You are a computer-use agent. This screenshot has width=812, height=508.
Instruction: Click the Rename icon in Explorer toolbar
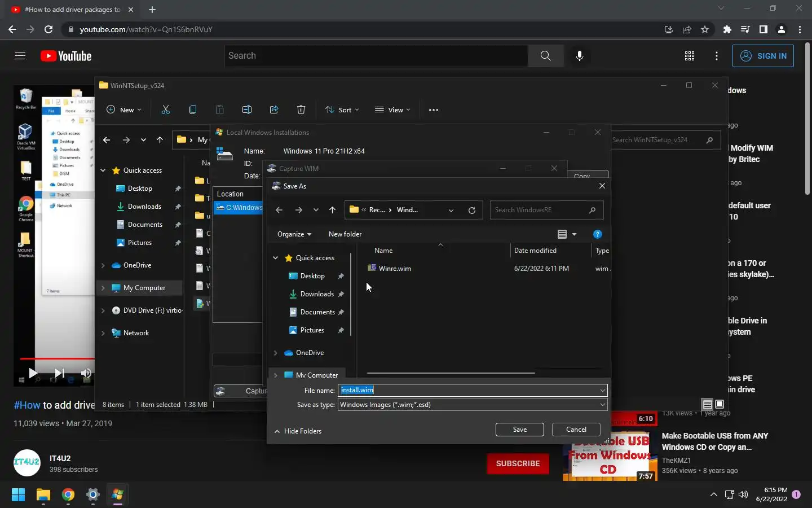[x=247, y=110]
